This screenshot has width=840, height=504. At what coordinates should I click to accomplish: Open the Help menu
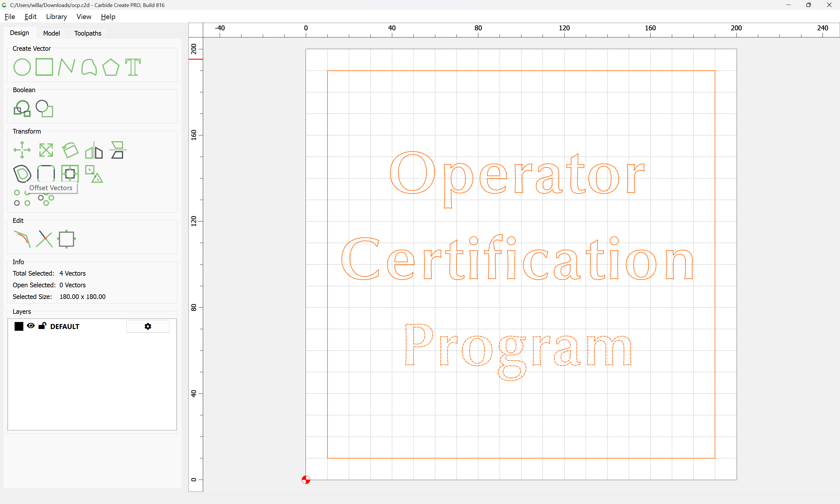coord(108,17)
